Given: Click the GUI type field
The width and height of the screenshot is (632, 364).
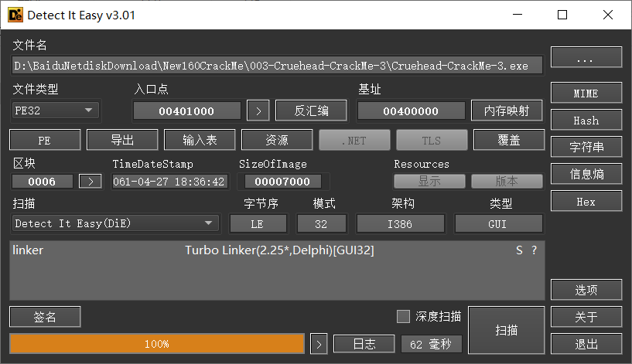Looking at the screenshot, I should pyautogui.click(x=498, y=223).
